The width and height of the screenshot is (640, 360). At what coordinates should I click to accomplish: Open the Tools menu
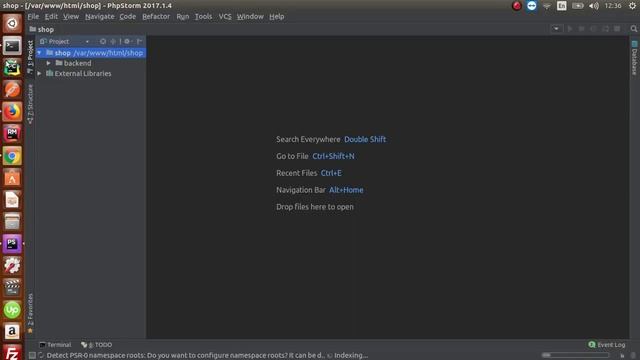tap(203, 17)
